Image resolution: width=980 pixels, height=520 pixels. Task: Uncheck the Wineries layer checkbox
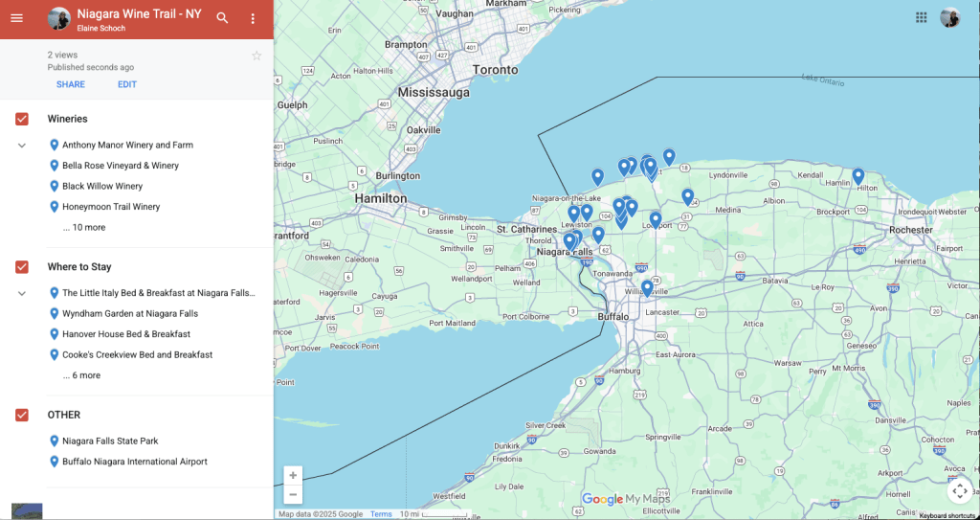22,119
